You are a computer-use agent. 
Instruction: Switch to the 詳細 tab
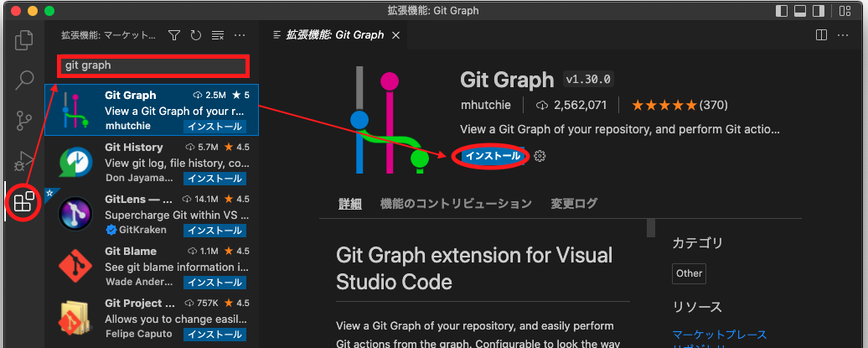tap(350, 204)
